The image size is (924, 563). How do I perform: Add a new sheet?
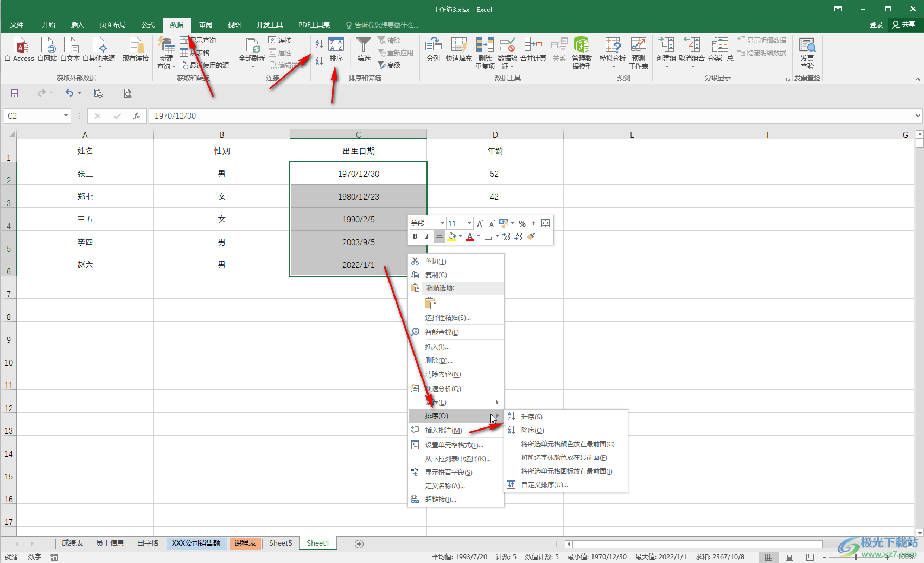(x=359, y=543)
